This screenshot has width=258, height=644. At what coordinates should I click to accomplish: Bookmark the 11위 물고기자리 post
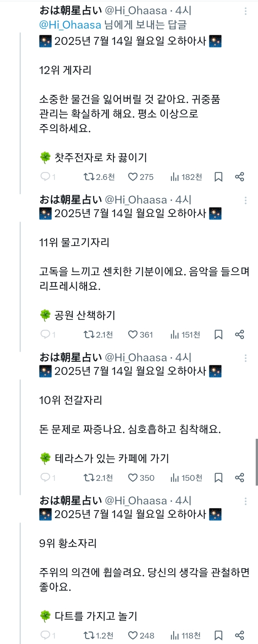(x=218, y=335)
